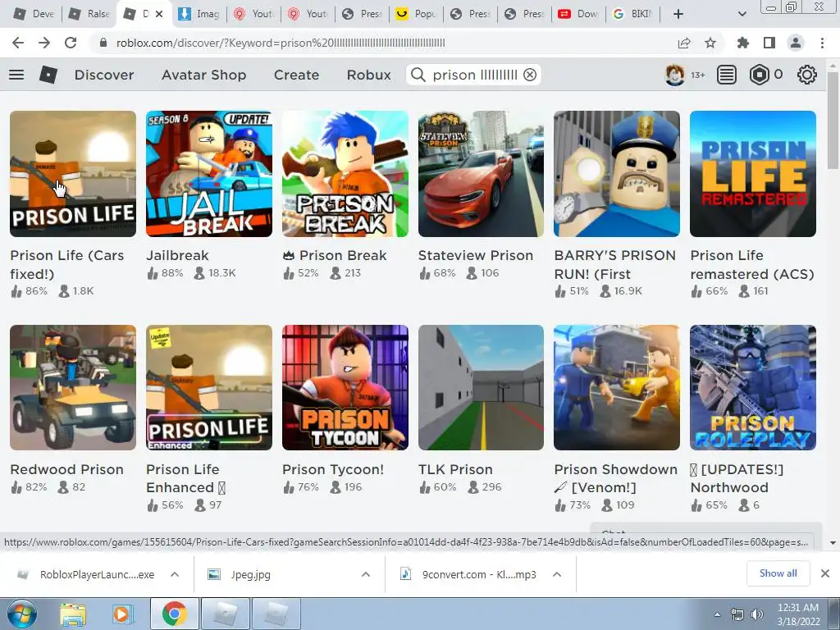840x630 pixels.
Task: Click the taskbar clock showing 12:31 AM
Action: [798, 614]
